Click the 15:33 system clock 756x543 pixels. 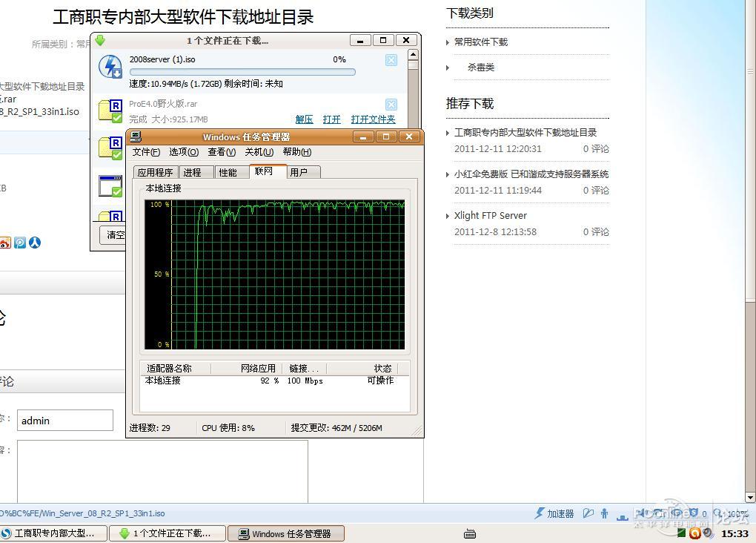click(x=735, y=533)
